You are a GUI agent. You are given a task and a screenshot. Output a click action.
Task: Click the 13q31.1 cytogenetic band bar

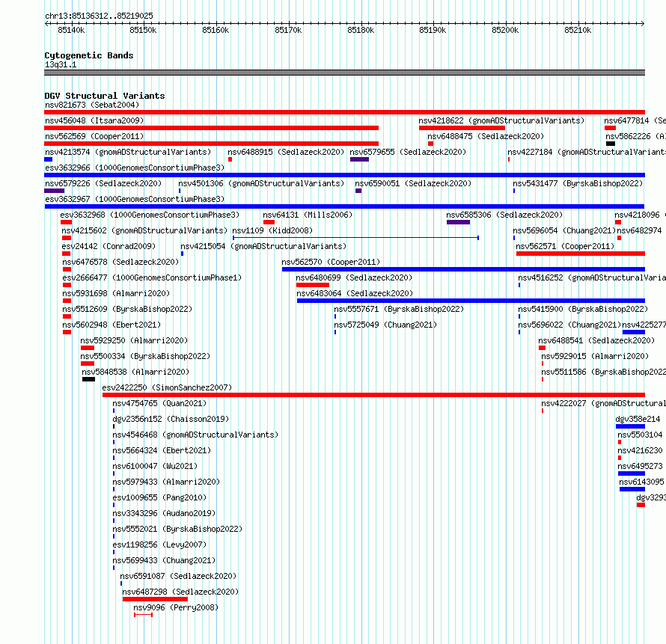(x=344, y=73)
